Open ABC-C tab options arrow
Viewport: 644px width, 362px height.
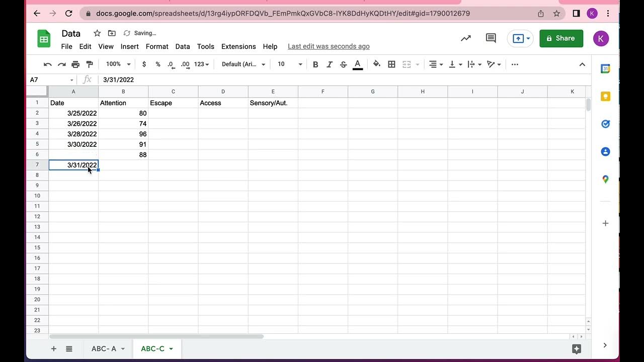click(171, 349)
